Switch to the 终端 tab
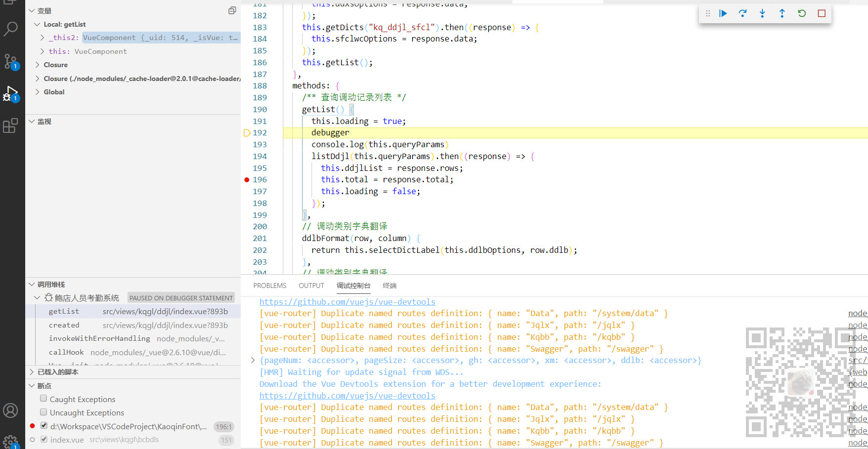Viewport: 868px width, 449px height. point(389,286)
